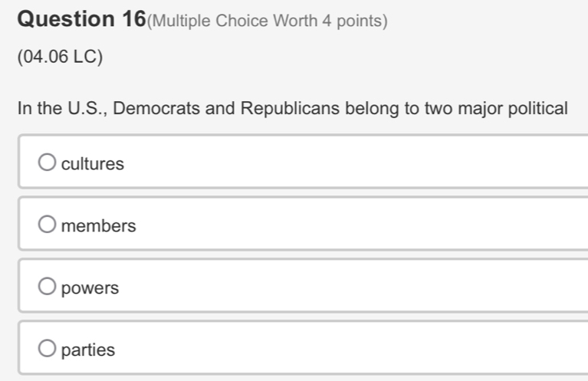Viewport: 588px width, 381px height.
Task: Click the word cultures in first option
Action: pos(93,163)
